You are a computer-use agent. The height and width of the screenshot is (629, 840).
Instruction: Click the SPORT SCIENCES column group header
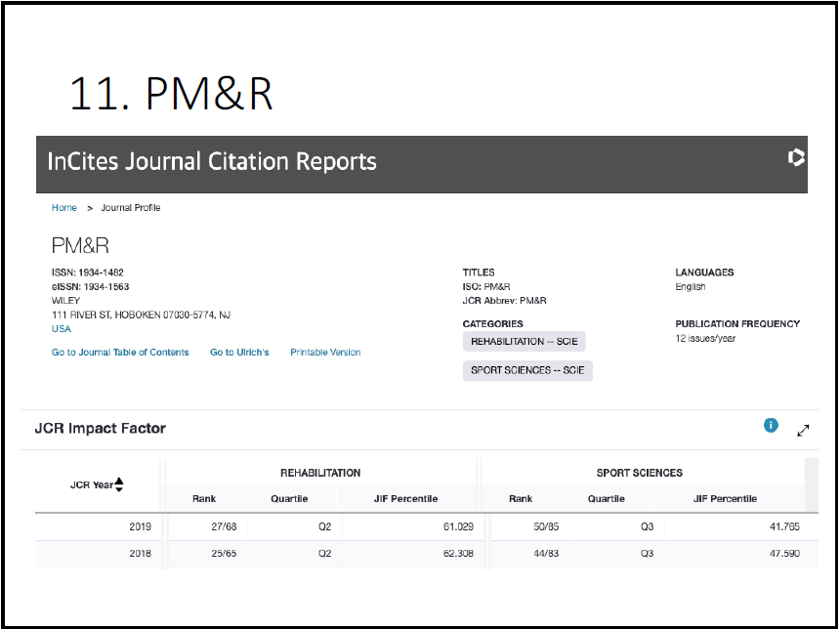click(639, 473)
